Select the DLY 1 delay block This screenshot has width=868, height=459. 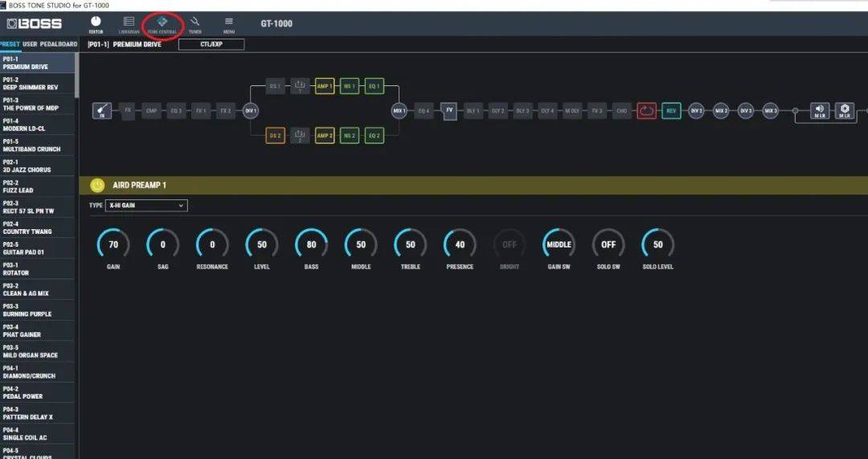point(473,111)
